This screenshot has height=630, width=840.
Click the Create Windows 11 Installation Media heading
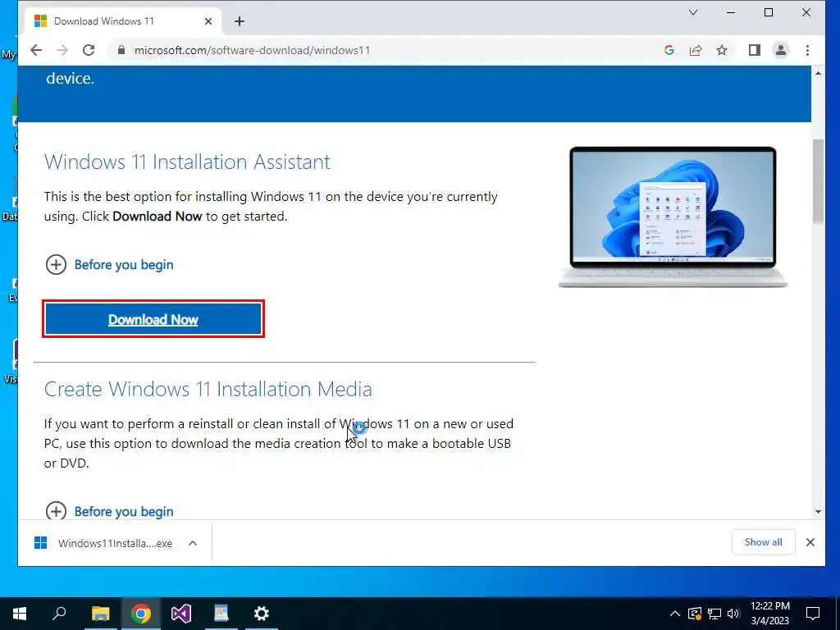[208, 389]
